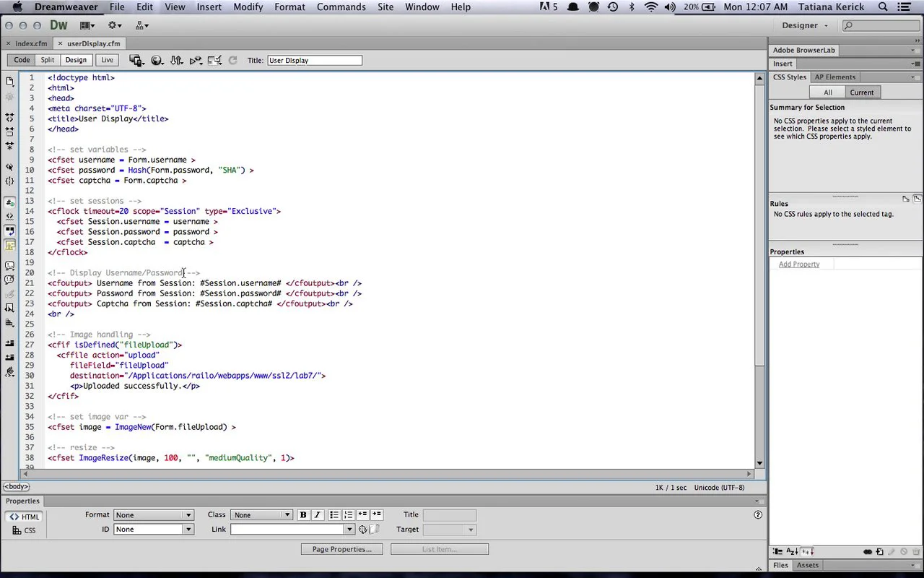Image resolution: width=924 pixels, height=578 pixels.
Task: Open the Layout menu icon beside Dw logo
Action: (x=88, y=25)
